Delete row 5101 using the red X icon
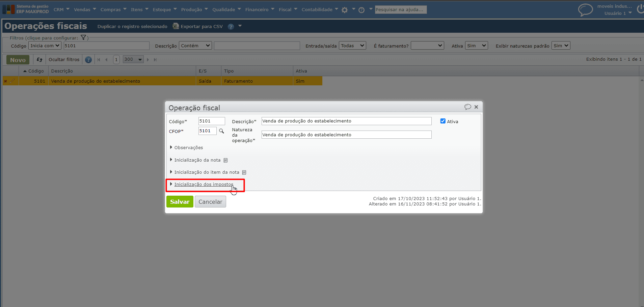Screen dimensions: 644x307 coord(5,81)
